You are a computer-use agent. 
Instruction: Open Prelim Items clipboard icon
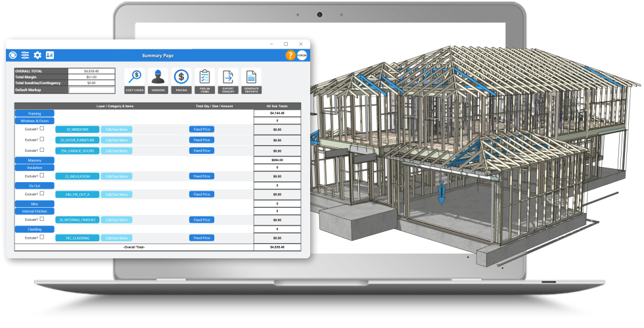pos(204,76)
